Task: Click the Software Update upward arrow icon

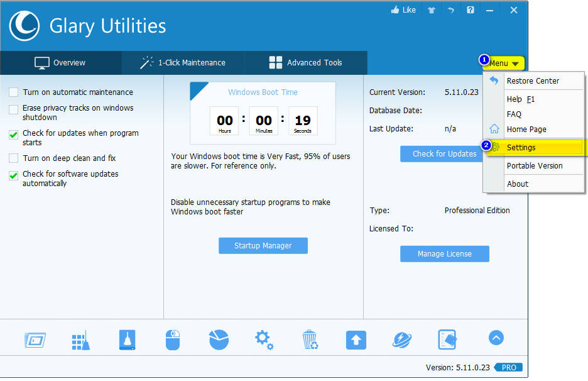Action: (x=356, y=340)
